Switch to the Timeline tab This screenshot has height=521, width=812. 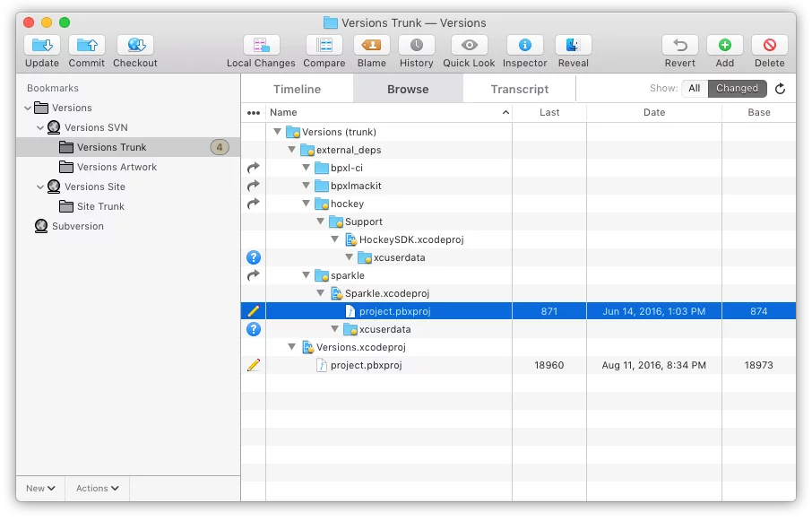pos(297,89)
